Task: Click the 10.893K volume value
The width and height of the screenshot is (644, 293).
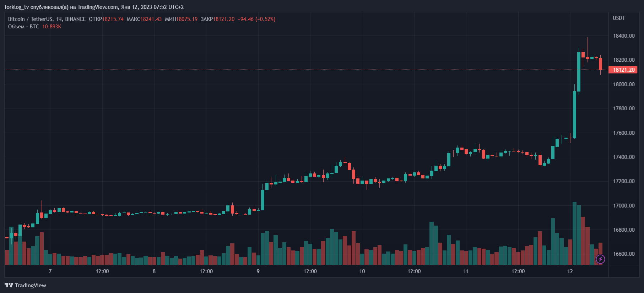Action: click(52, 27)
